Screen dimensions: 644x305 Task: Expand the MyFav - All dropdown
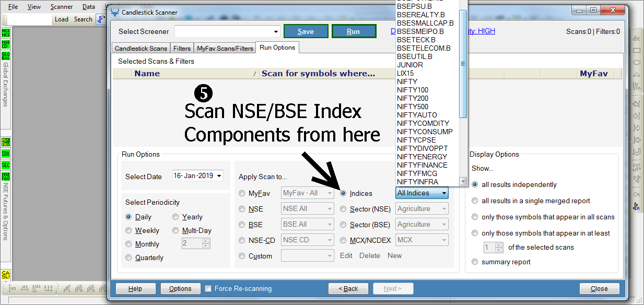pos(308,193)
